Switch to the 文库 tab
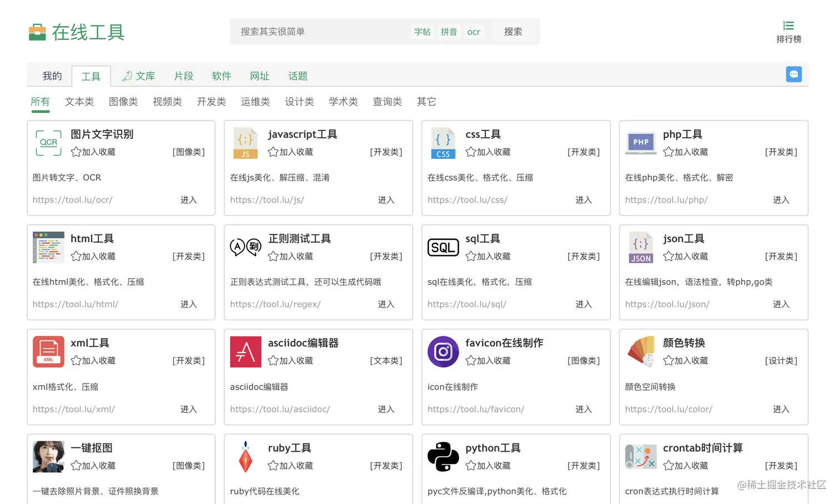The height and width of the screenshot is (504, 840). tap(139, 76)
